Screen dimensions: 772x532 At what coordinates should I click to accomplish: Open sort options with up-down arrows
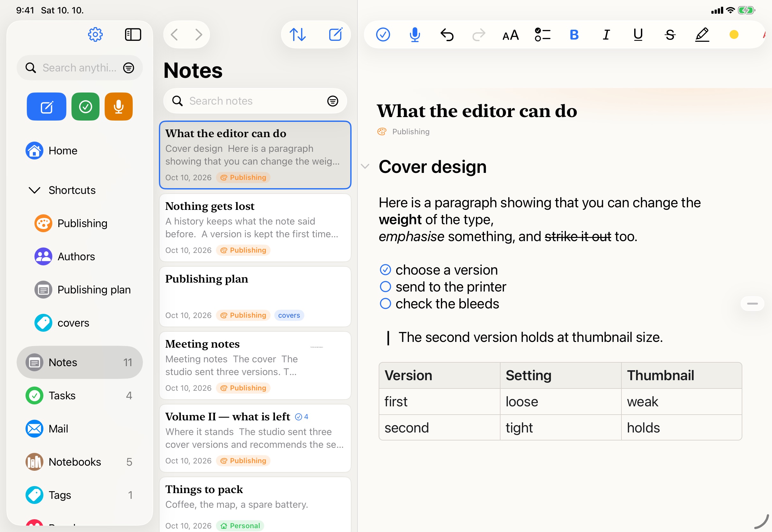[298, 34]
